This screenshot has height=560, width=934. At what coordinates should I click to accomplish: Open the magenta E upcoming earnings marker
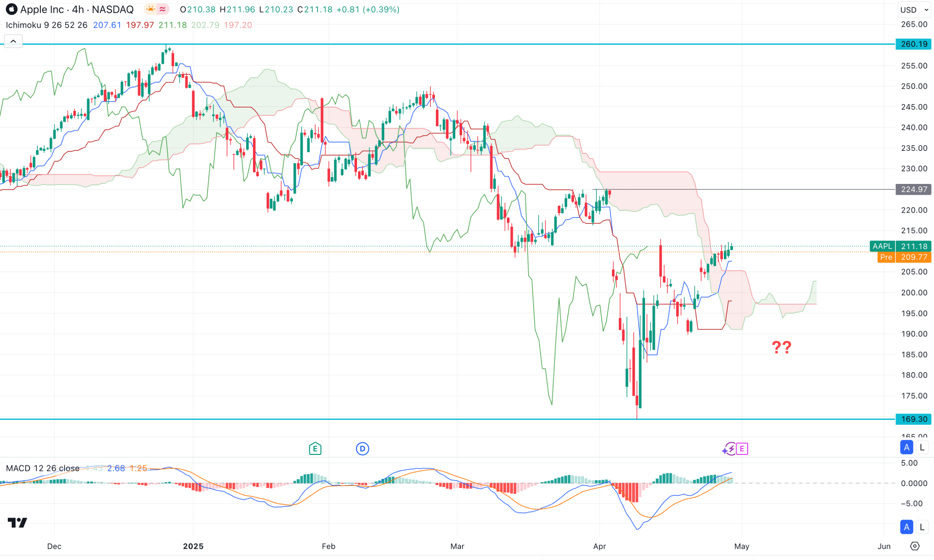742,449
